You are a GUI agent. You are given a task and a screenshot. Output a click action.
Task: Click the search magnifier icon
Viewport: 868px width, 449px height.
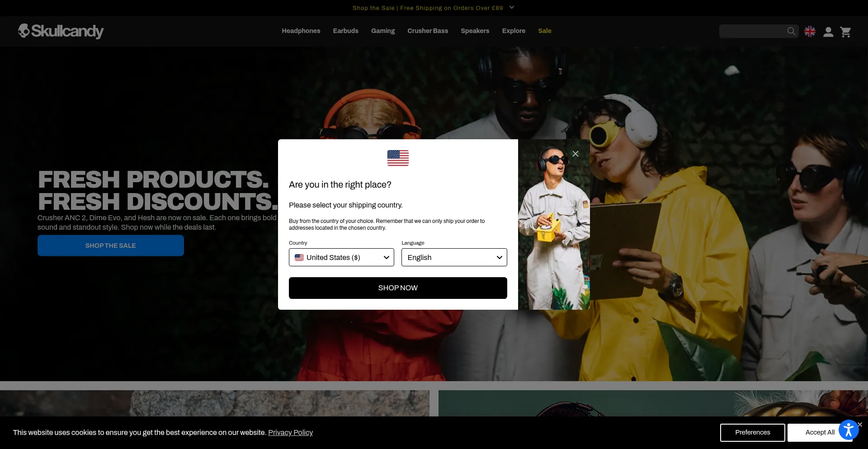(791, 31)
